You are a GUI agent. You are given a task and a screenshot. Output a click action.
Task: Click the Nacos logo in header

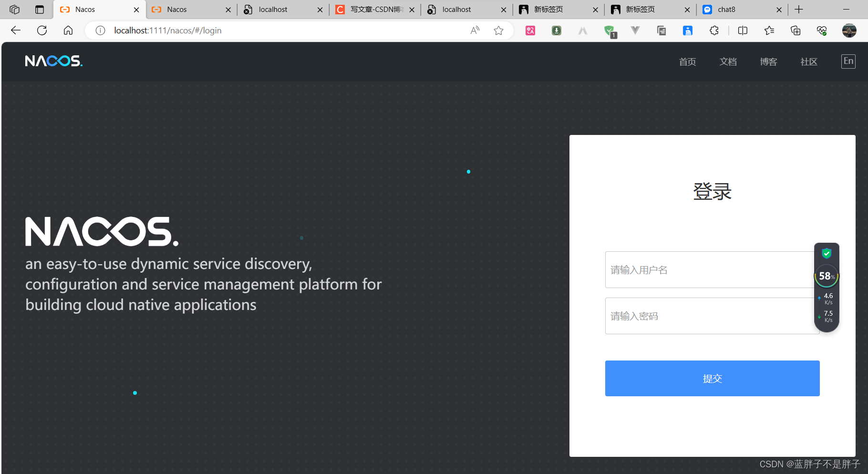(54, 61)
